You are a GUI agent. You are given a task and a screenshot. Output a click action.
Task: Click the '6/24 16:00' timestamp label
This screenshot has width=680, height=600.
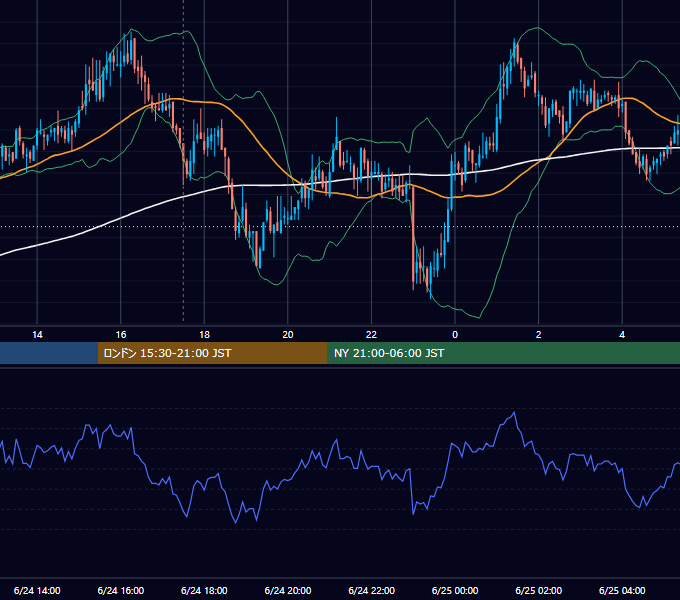pyautogui.click(x=121, y=590)
